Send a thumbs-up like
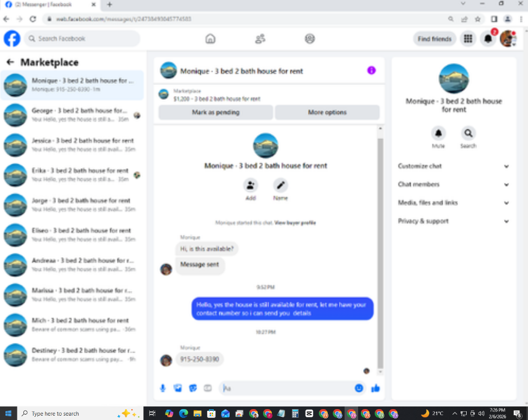 pos(376,389)
